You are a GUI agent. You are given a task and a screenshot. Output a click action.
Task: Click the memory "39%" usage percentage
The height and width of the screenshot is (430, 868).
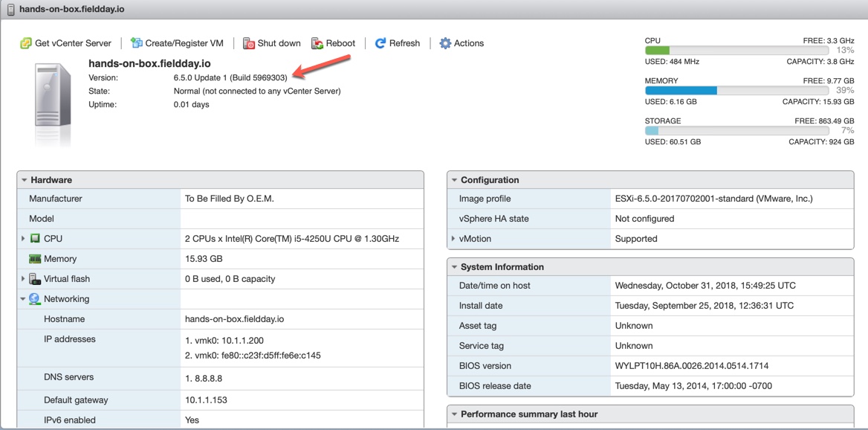tap(845, 90)
